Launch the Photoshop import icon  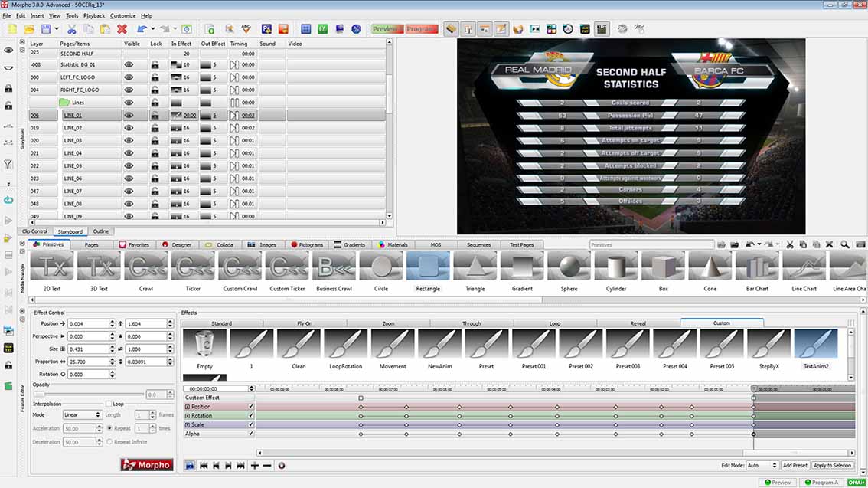(267, 29)
